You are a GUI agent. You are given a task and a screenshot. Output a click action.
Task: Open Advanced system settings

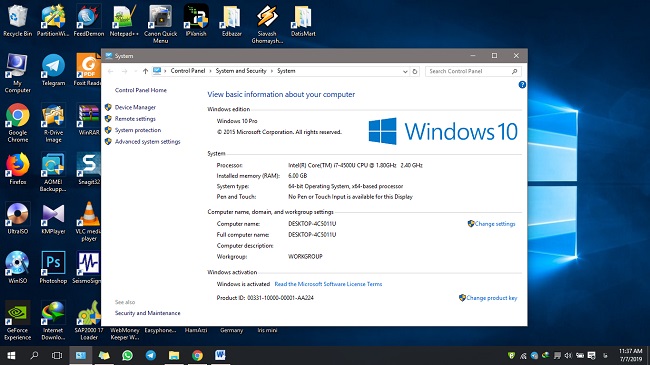point(148,141)
